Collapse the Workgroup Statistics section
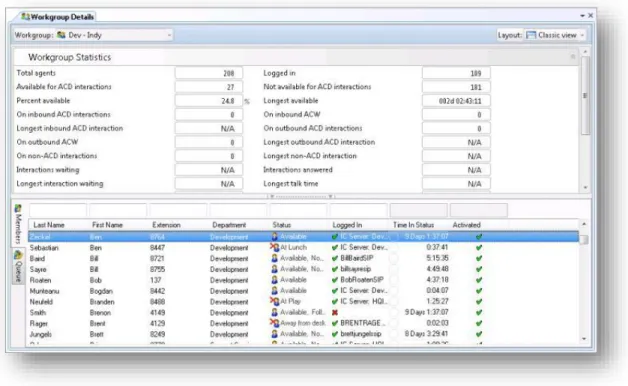The height and width of the screenshot is (386, 628). (x=573, y=57)
